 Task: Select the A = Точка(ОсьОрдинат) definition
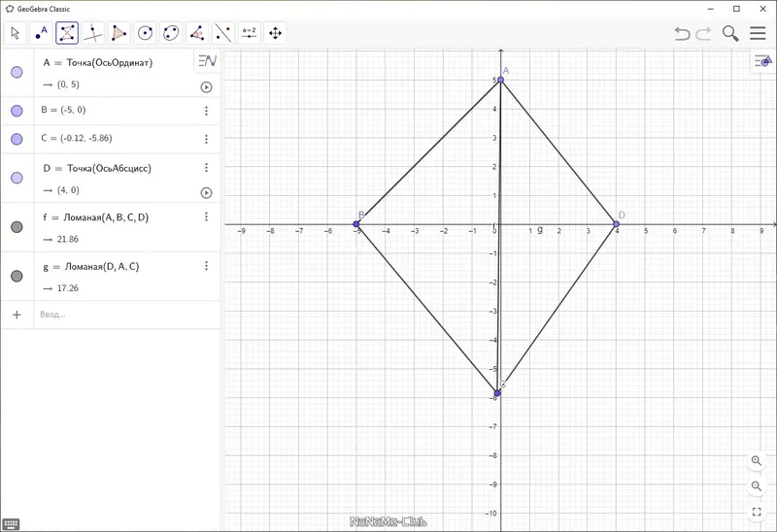tap(98, 63)
